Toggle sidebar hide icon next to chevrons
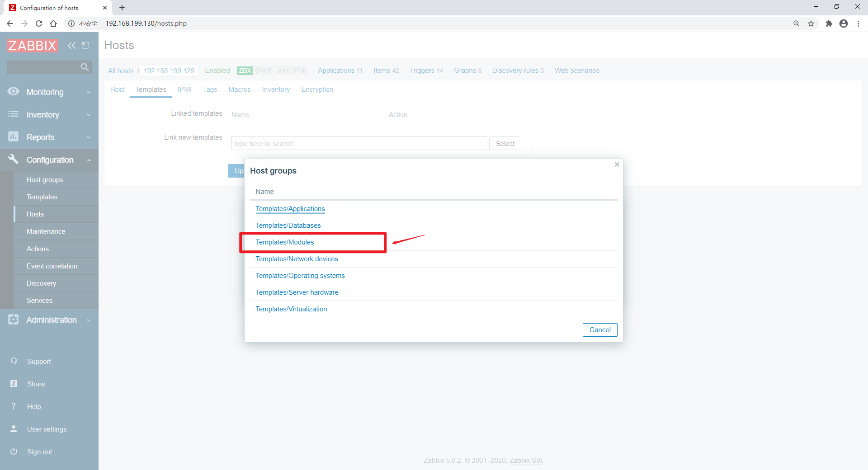Screen dimensions: 868x470 [x=85, y=45]
